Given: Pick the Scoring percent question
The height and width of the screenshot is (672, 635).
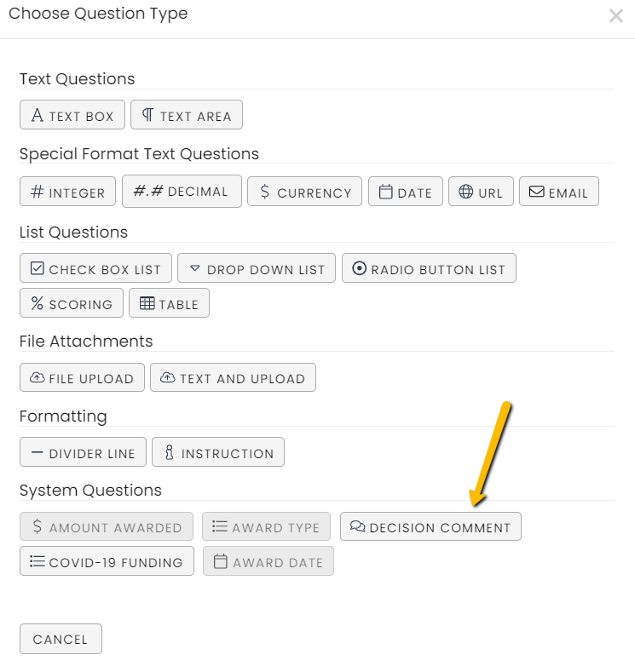Looking at the screenshot, I should tap(72, 303).
